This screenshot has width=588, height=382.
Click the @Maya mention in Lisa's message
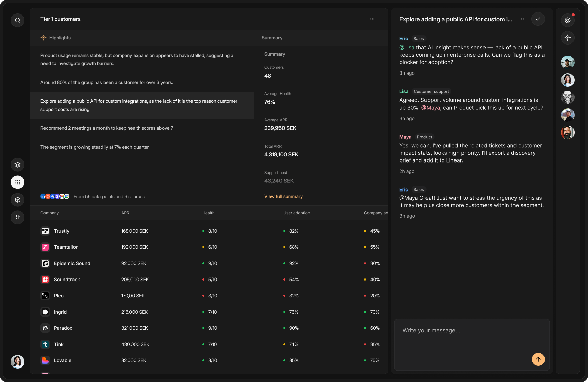pos(431,108)
